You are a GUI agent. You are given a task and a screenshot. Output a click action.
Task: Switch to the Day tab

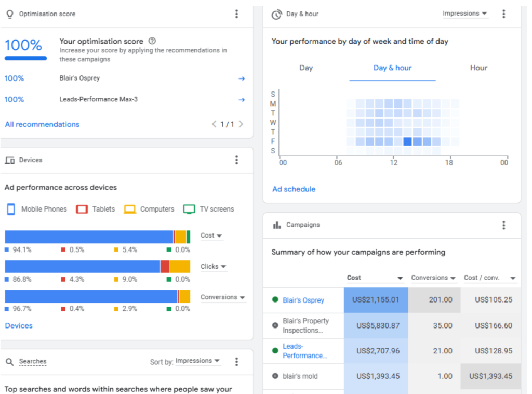306,68
